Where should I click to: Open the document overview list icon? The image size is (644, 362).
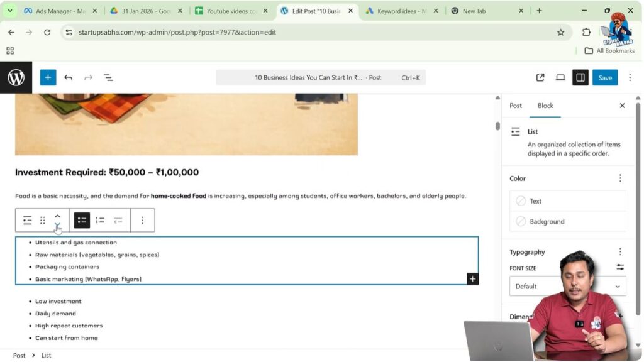108,77
